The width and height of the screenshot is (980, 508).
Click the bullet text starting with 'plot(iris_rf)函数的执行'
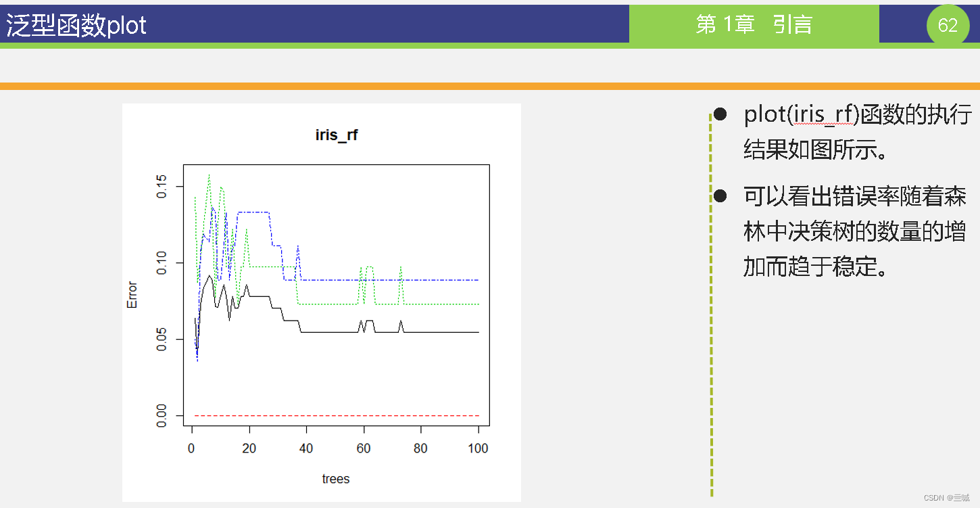click(x=858, y=131)
